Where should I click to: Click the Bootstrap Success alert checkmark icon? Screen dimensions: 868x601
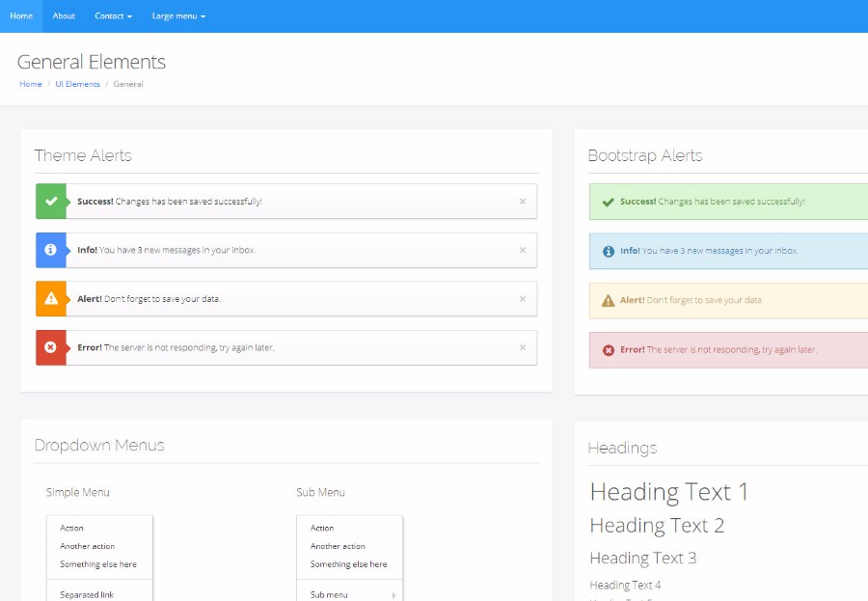pyautogui.click(x=608, y=202)
